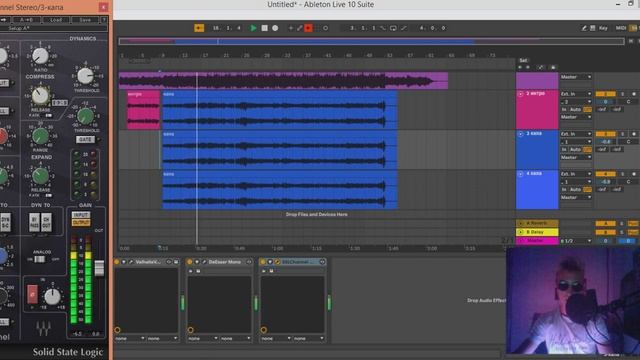Arm the round Arrangement Record button
This screenshot has width=640, height=360.
click(275, 28)
